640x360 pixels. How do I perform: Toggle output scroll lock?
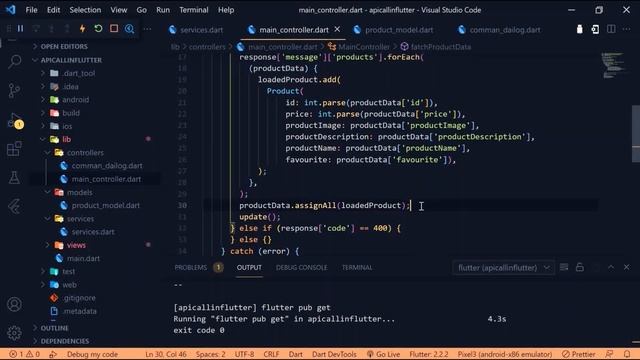pos(580,267)
